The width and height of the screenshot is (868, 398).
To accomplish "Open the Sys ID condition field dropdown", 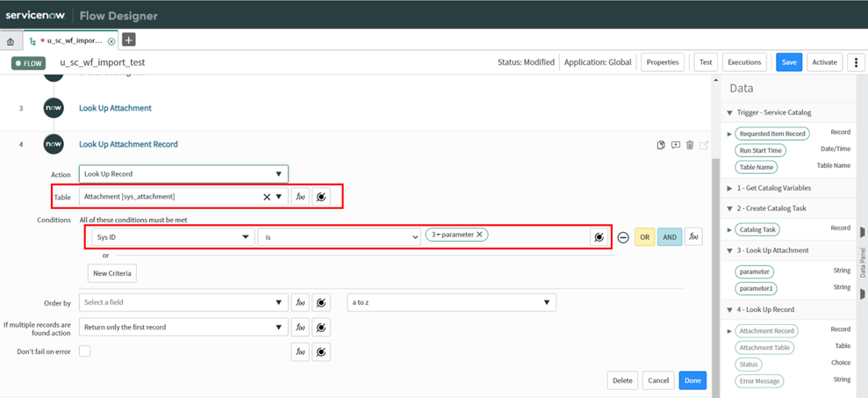I will pyautogui.click(x=173, y=237).
